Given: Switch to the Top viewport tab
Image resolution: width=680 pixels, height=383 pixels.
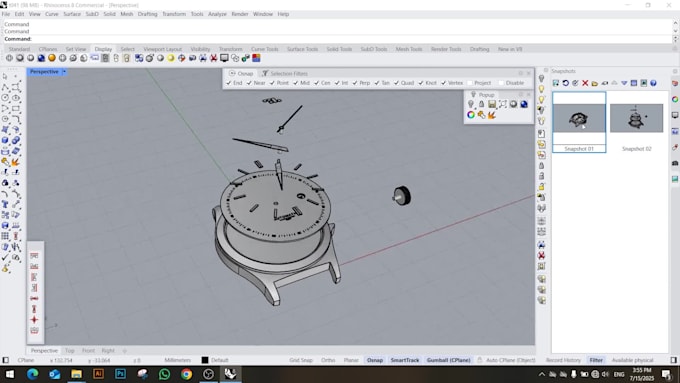Looking at the screenshot, I should (x=69, y=350).
